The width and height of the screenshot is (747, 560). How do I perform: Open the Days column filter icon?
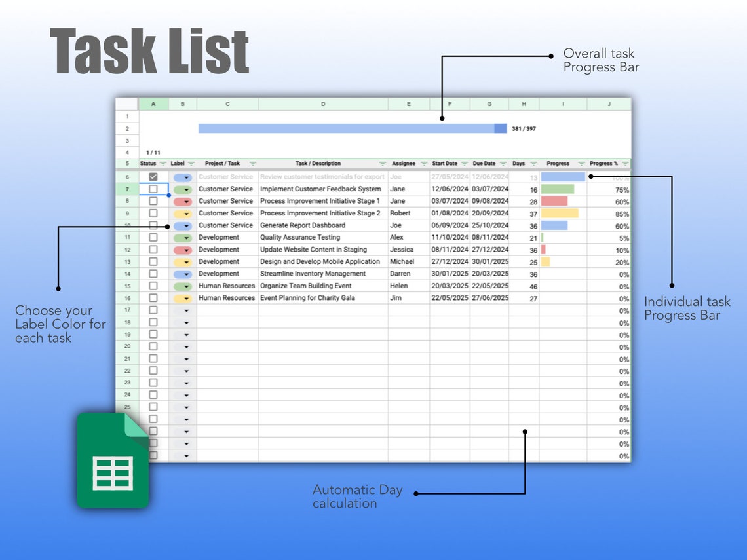click(533, 164)
